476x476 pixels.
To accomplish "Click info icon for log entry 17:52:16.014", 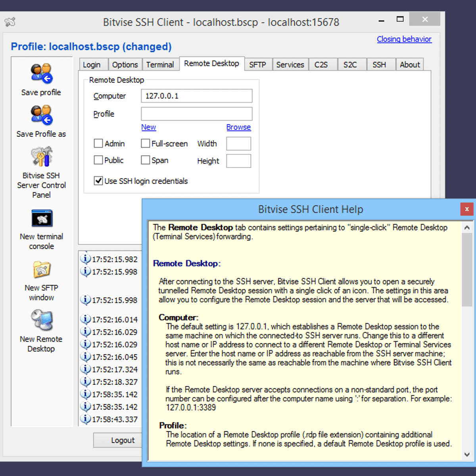I will [85, 319].
